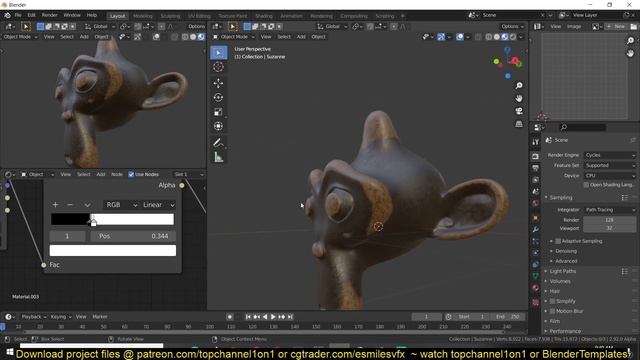This screenshot has width=640, height=360.
Task: Open the Output properties tab
Action: (536, 168)
